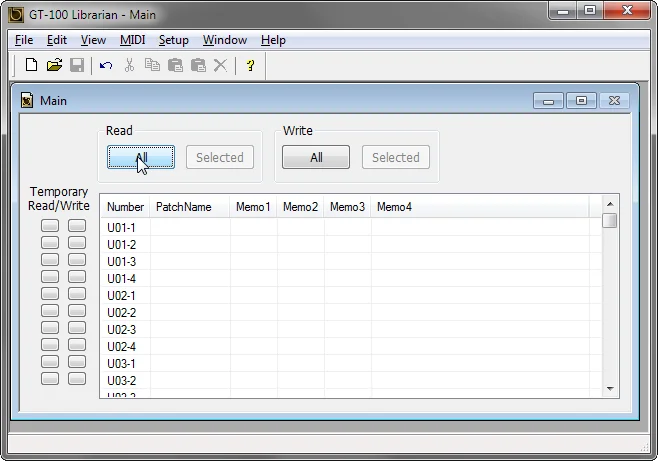Click the Save floppy disk icon
The image size is (658, 461).
tap(77, 65)
